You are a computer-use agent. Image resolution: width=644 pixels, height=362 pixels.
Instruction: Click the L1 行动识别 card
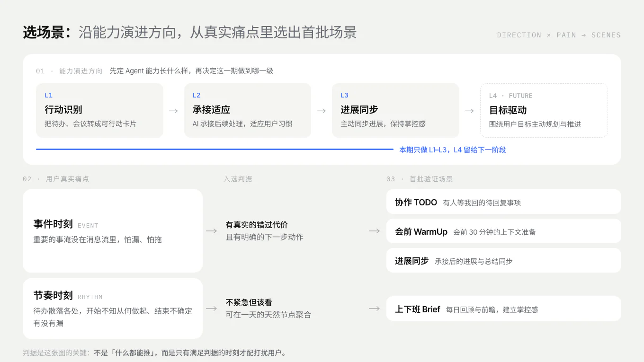[99, 111]
